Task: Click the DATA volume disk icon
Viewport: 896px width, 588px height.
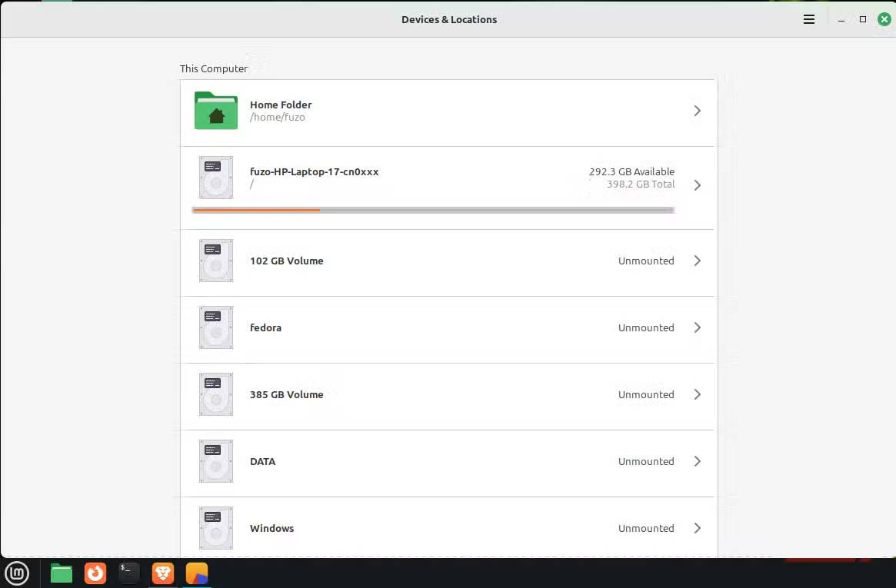Action: pos(215,461)
